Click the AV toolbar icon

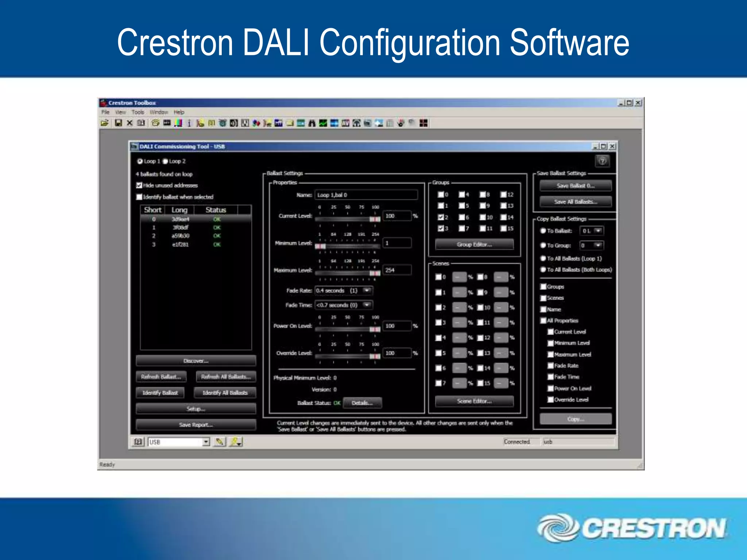345,123
